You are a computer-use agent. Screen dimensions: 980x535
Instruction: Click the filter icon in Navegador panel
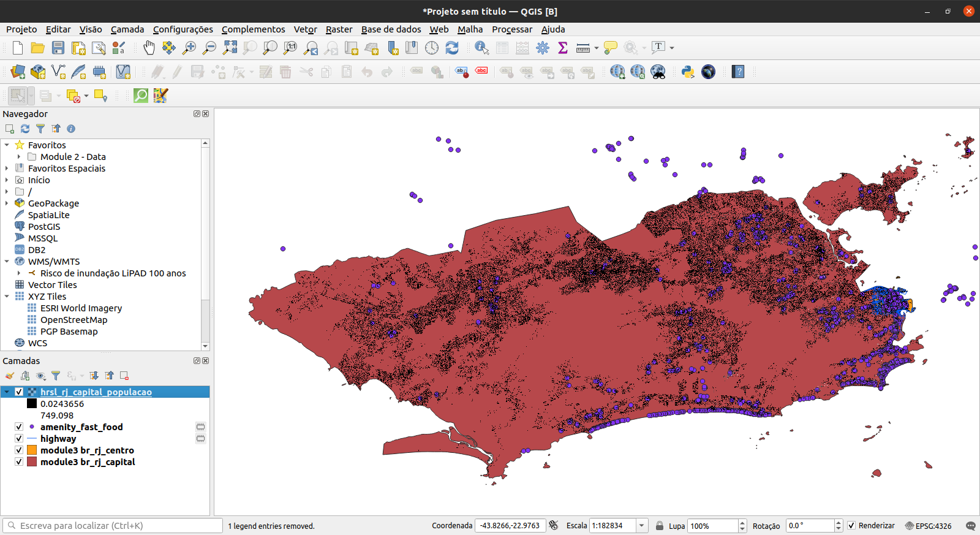(x=40, y=129)
